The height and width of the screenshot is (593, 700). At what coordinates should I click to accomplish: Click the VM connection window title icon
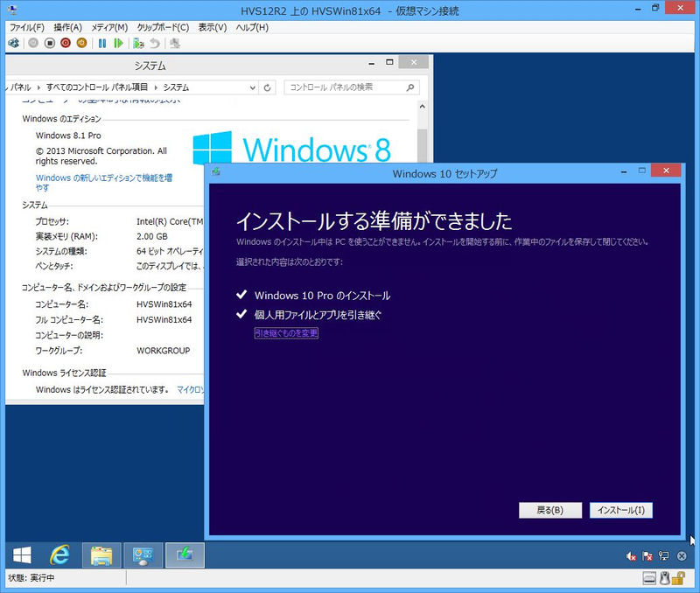coord(12,9)
